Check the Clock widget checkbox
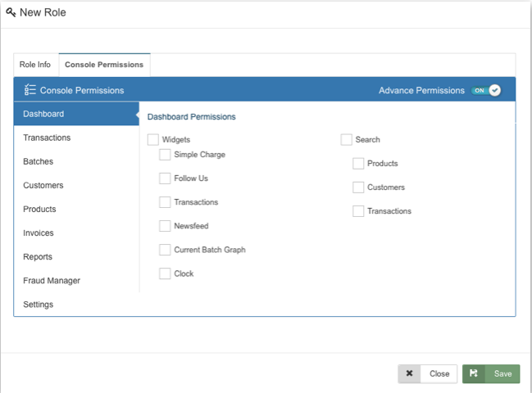The height and width of the screenshot is (393, 532). click(165, 273)
